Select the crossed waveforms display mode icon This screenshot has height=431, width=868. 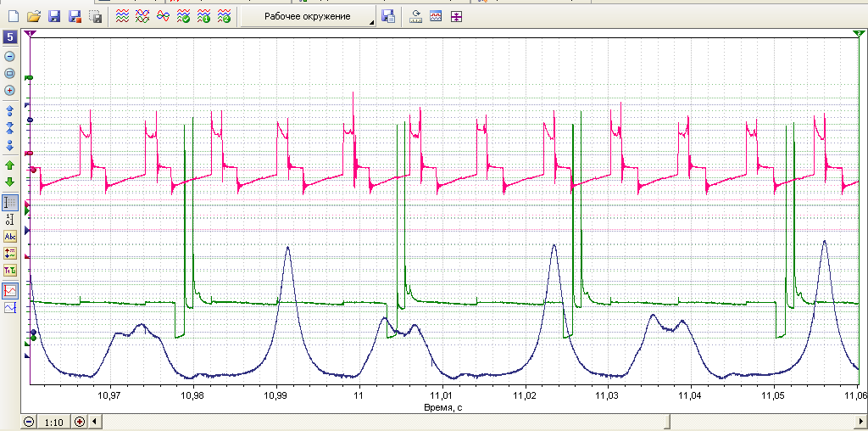[x=142, y=17]
